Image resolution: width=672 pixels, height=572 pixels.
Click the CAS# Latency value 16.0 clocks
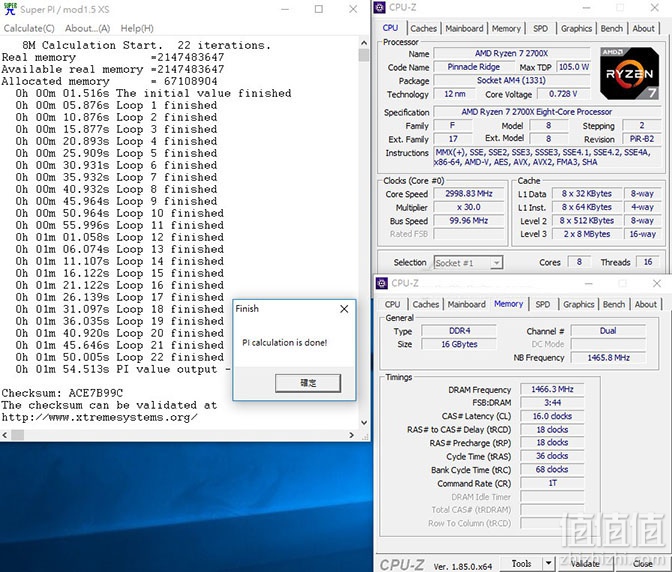552,416
